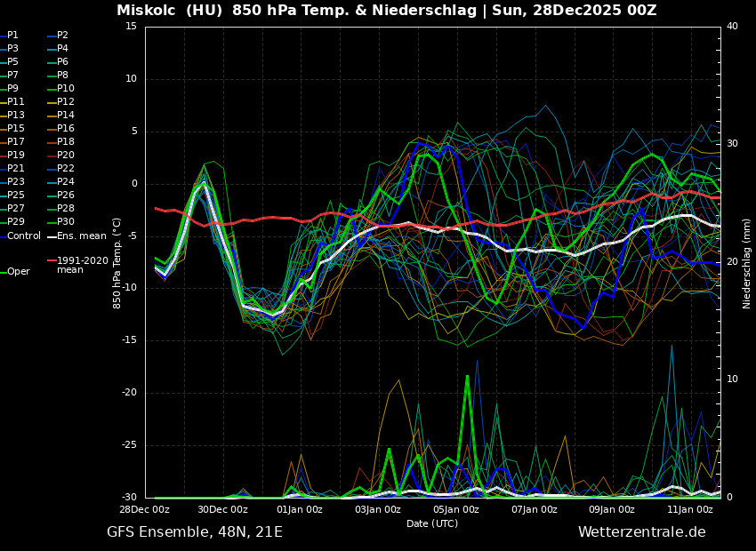Screen dimensions: 756x551
Task: Click the 05Jan 00z date tick
Action: 456,510
